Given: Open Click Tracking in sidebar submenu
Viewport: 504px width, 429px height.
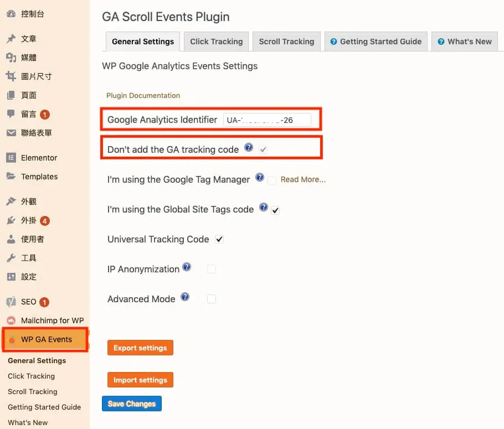Looking at the screenshot, I should tap(31, 376).
